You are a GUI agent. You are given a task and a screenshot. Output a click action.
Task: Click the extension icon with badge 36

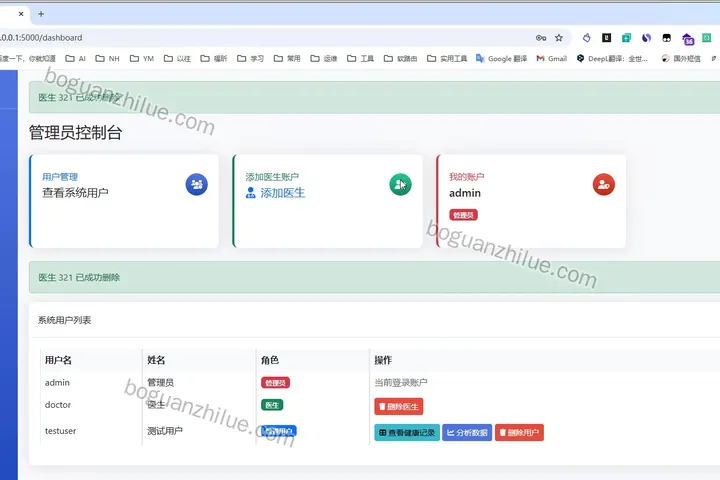coord(687,39)
